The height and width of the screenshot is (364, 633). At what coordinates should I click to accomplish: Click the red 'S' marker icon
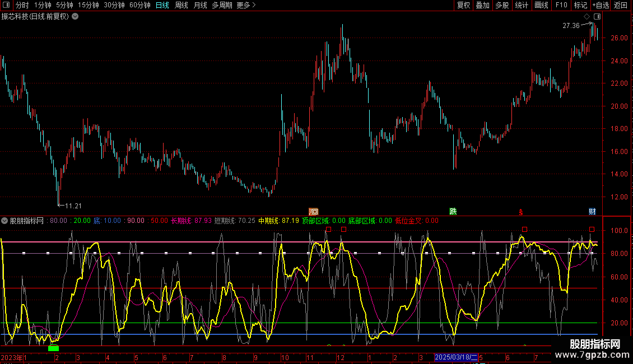tap(521, 212)
